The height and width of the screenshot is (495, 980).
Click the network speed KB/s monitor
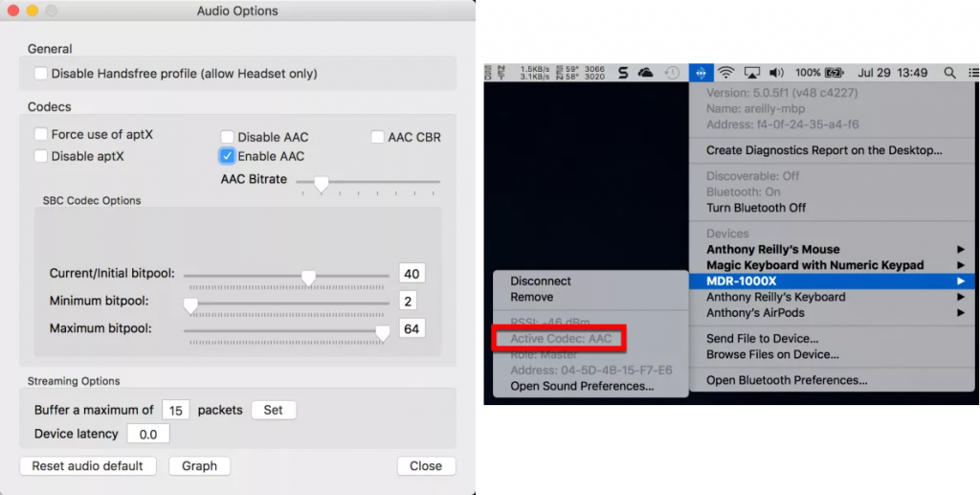coord(534,73)
